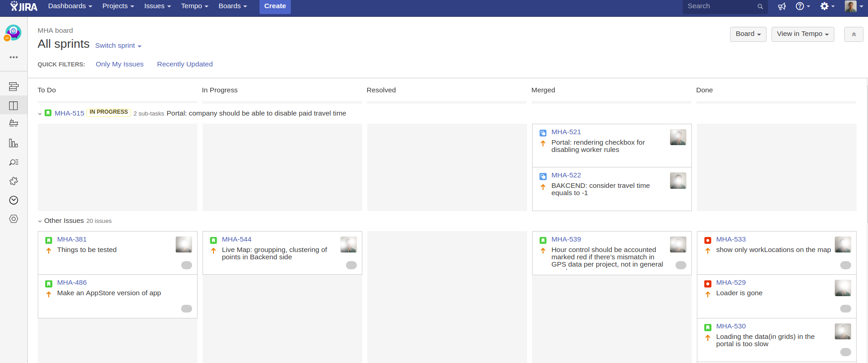The image size is (868, 363).
Task: Click the Issues search icon in sidebar
Action: pyautogui.click(x=14, y=162)
